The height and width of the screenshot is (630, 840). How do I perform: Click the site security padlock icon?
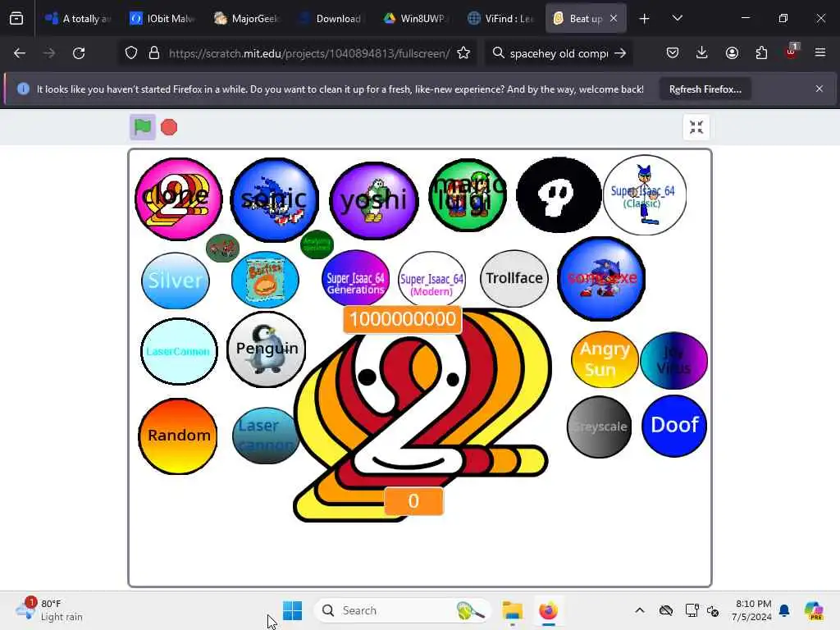coord(154,53)
